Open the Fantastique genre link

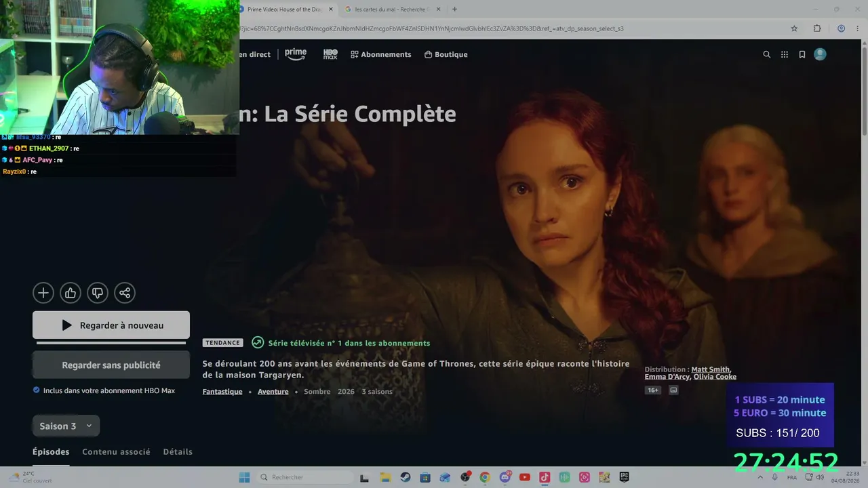pyautogui.click(x=222, y=392)
